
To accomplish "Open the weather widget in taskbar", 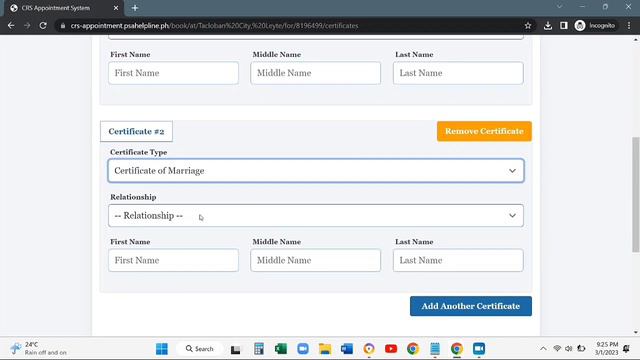I will click(38, 349).
